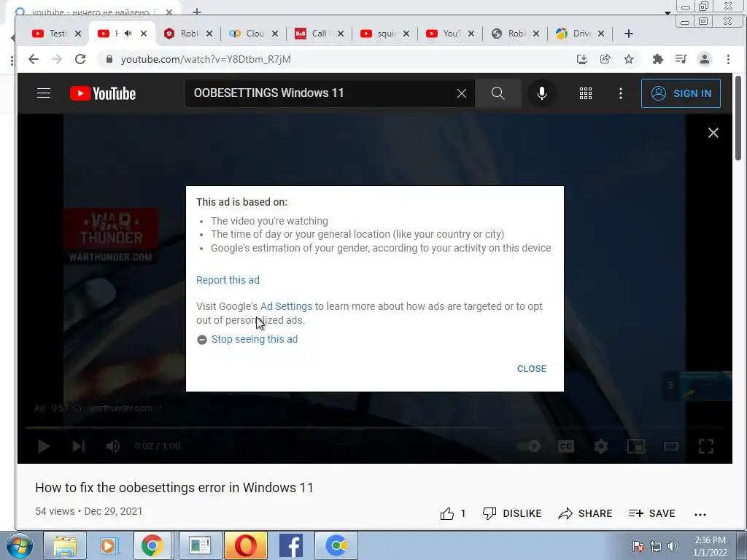The width and height of the screenshot is (747, 560).
Task: Go back with browser back arrow
Action: [34, 59]
